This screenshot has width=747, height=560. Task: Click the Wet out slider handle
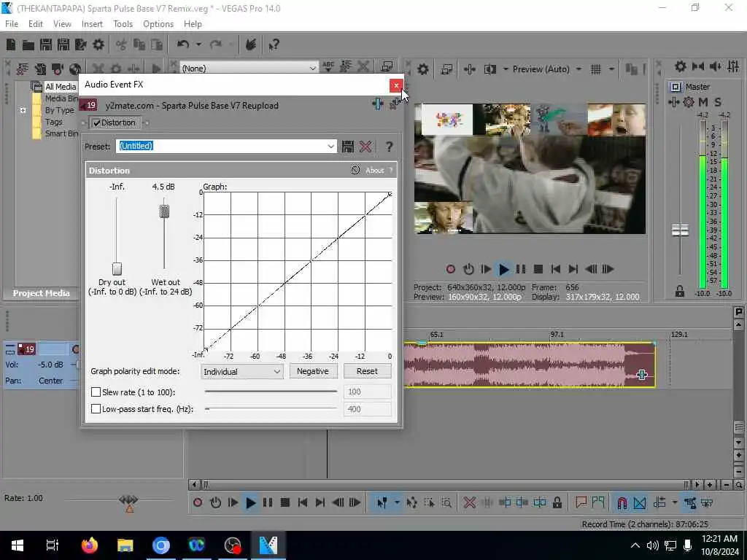pyautogui.click(x=164, y=211)
